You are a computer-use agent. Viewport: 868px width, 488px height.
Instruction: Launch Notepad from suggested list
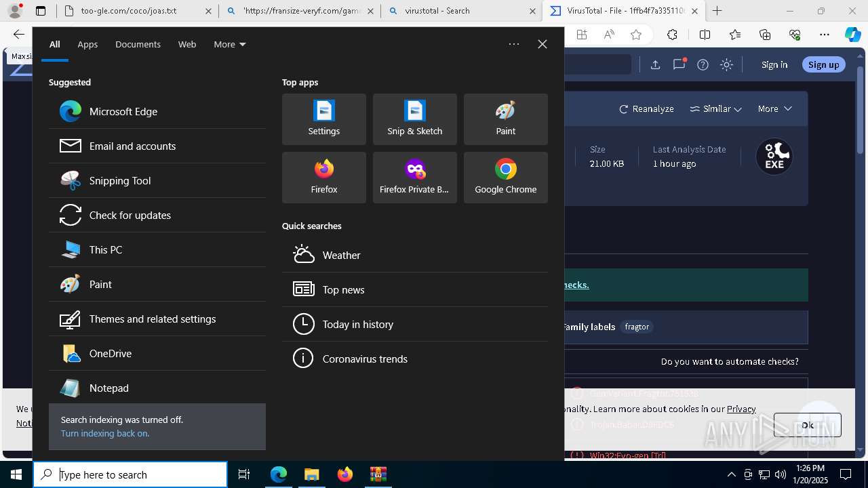coord(157,388)
